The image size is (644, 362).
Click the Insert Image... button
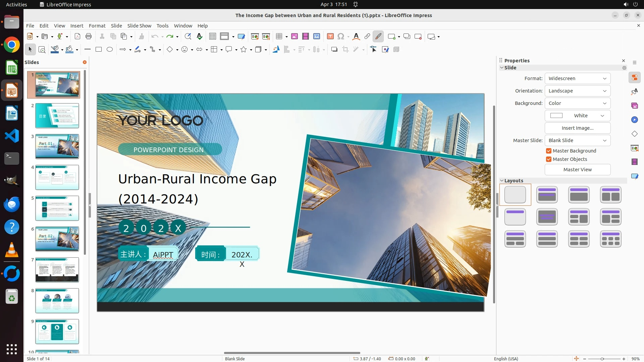tap(577, 128)
